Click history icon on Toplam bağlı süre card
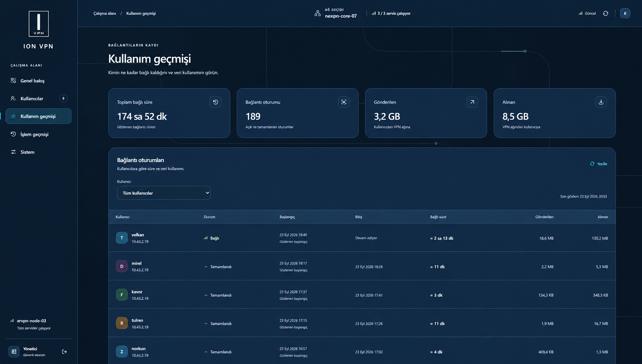The image size is (642, 364). click(x=216, y=102)
